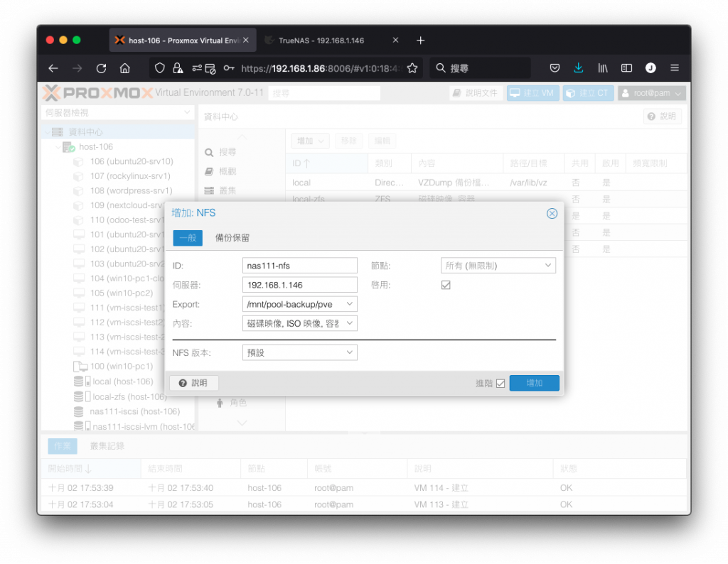Open the root@pam user menu
The width and height of the screenshot is (728, 564).
click(x=651, y=93)
